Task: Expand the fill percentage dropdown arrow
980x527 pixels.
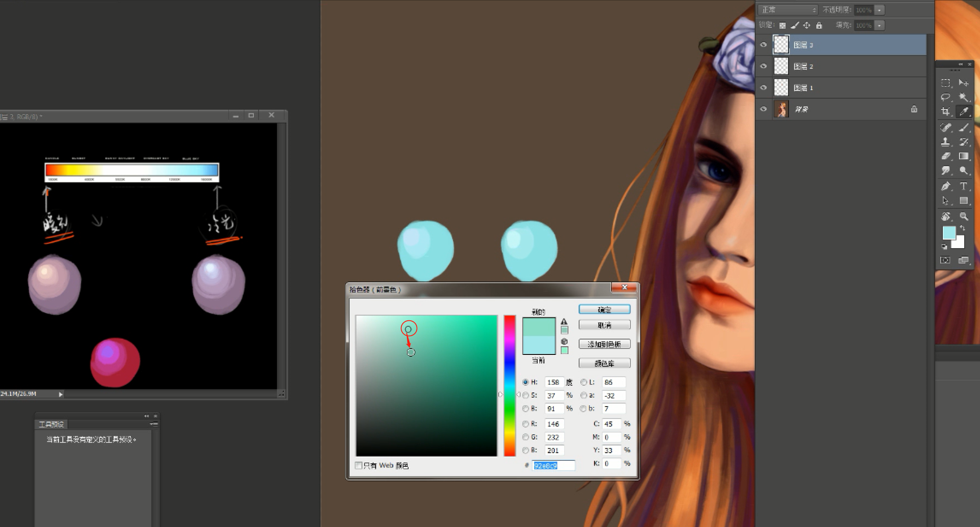Action: point(879,26)
